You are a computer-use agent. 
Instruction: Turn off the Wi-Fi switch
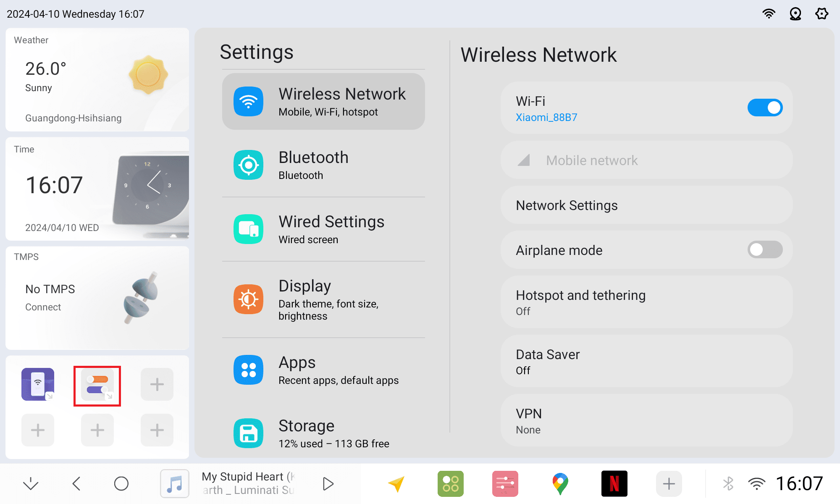(x=765, y=108)
